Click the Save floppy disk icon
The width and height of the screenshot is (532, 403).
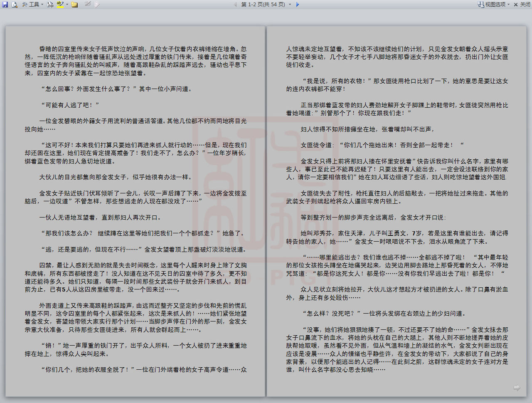pos(5,5)
